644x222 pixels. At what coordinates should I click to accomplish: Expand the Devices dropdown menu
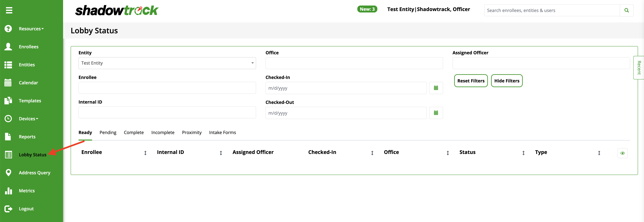tap(29, 119)
